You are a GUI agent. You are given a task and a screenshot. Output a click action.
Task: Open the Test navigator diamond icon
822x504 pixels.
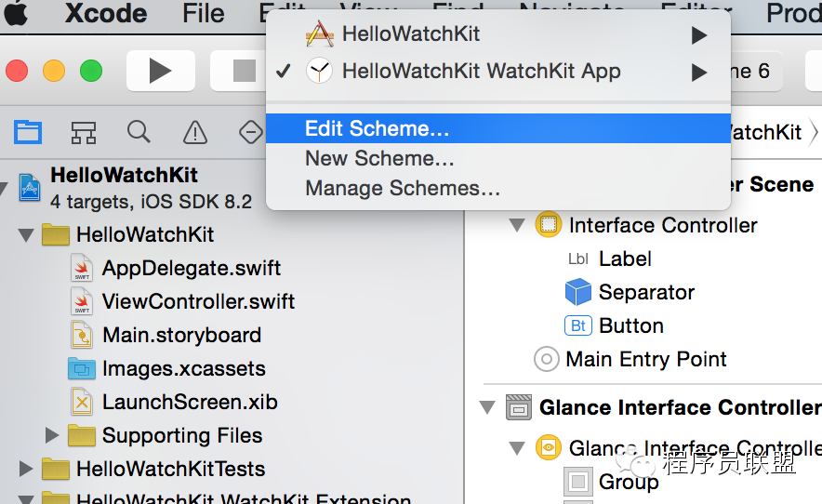coord(251,132)
